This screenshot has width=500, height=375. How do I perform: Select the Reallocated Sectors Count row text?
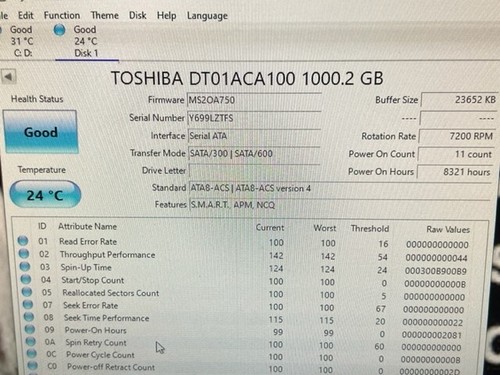(x=111, y=293)
